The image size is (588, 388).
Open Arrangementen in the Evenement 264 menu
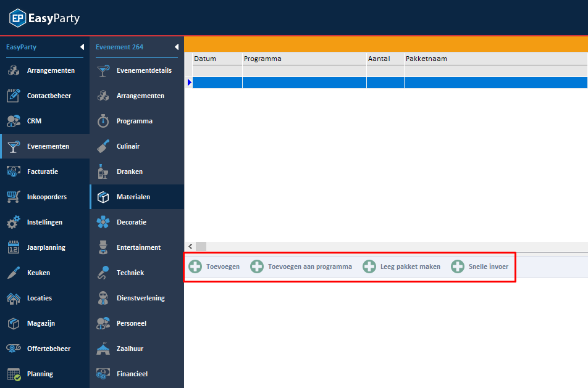(140, 96)
